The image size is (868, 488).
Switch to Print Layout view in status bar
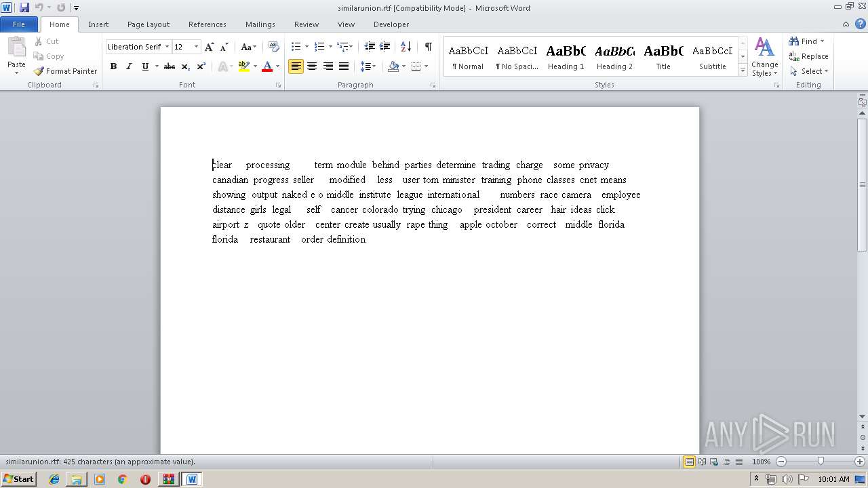pyautogui.click(x=689, y=462)
